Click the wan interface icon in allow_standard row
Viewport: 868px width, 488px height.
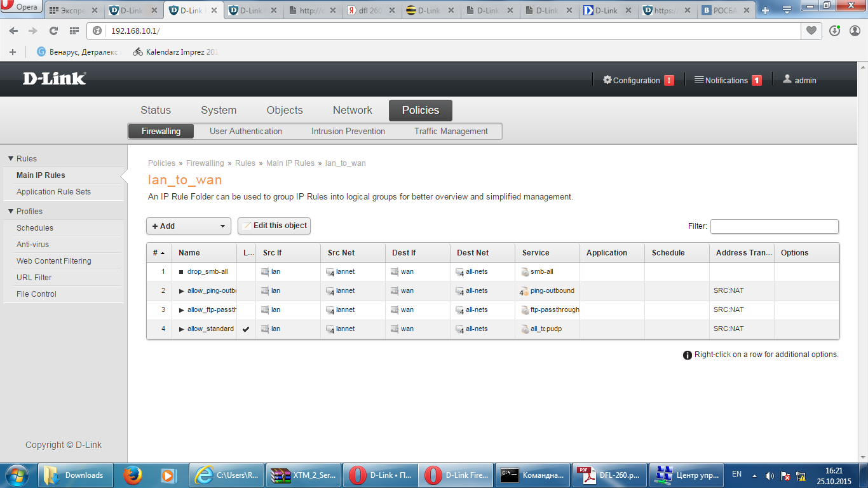pyautogui.click(x=395, y=329)
